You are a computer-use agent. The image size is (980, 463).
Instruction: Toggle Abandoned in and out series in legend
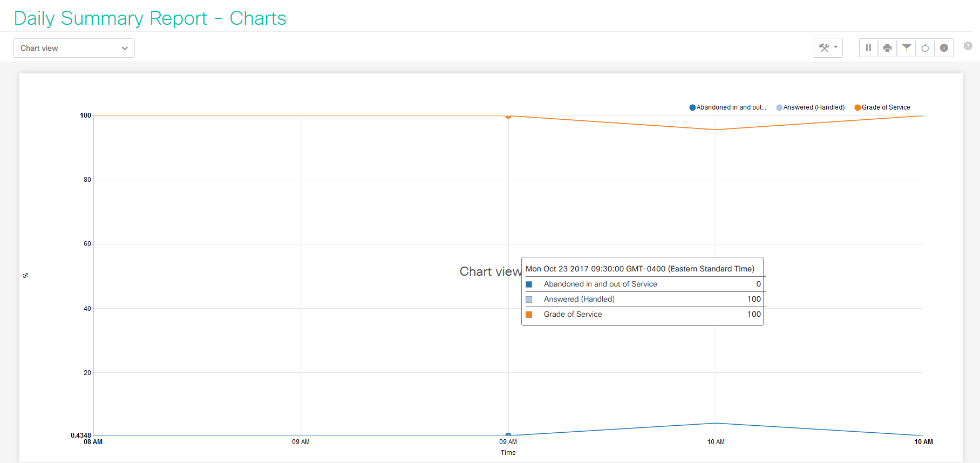(727, 107)
